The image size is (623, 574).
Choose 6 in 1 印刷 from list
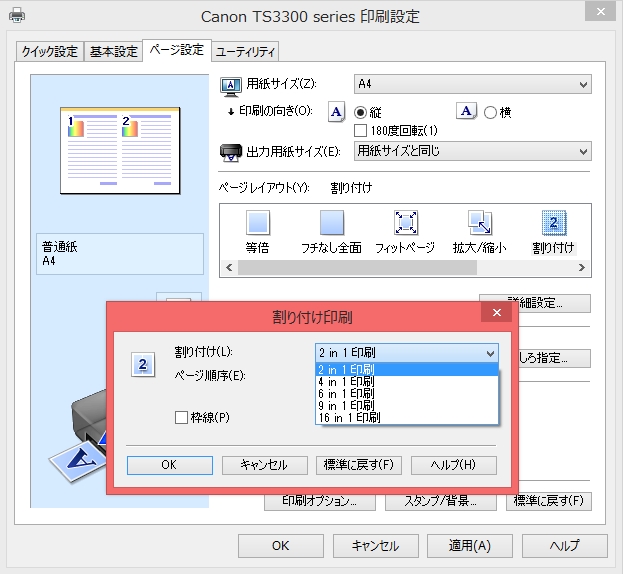point(407,394)
